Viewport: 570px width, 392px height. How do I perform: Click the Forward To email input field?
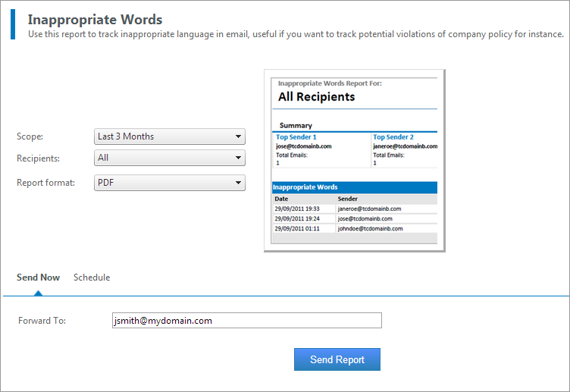click(x=246, y=321)
